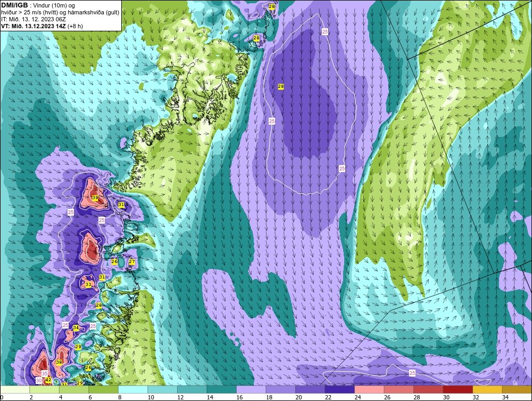Click the 20–22 m/s violet swatch
532x401 pixels.
click(x=310, y=389)
